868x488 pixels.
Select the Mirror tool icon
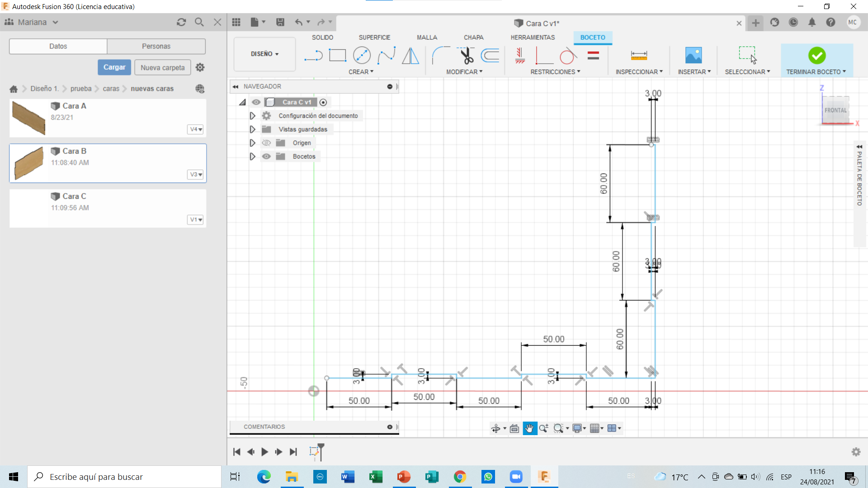(410, 56)
